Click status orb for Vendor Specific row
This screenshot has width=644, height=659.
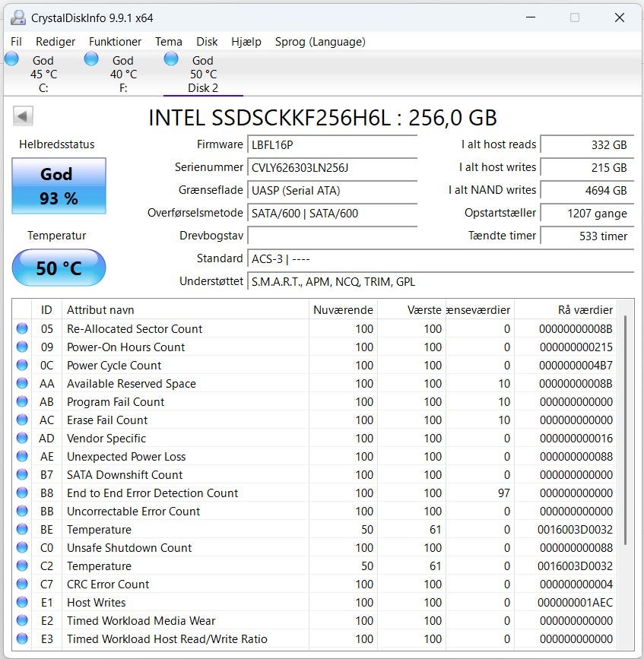tap(22, 438)
